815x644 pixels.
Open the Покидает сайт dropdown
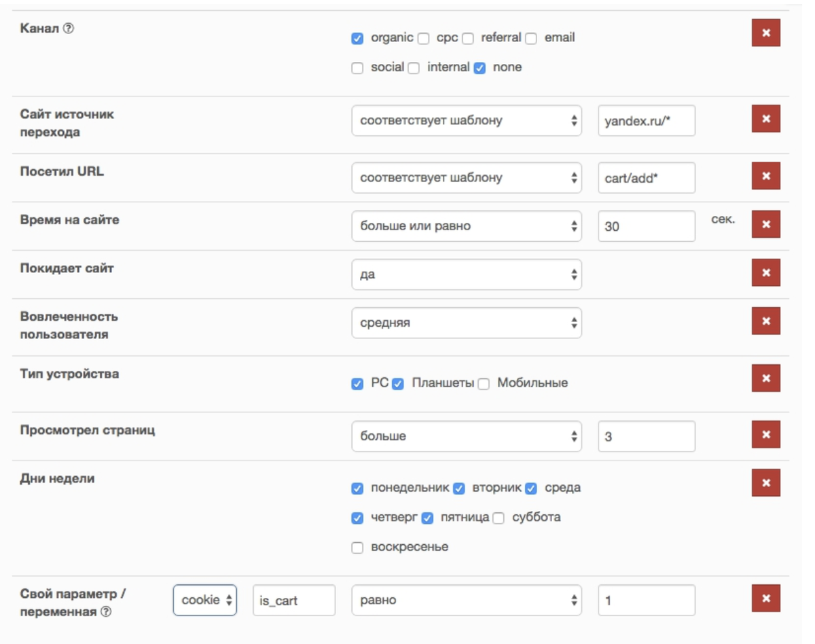click(x=467, y=275)
